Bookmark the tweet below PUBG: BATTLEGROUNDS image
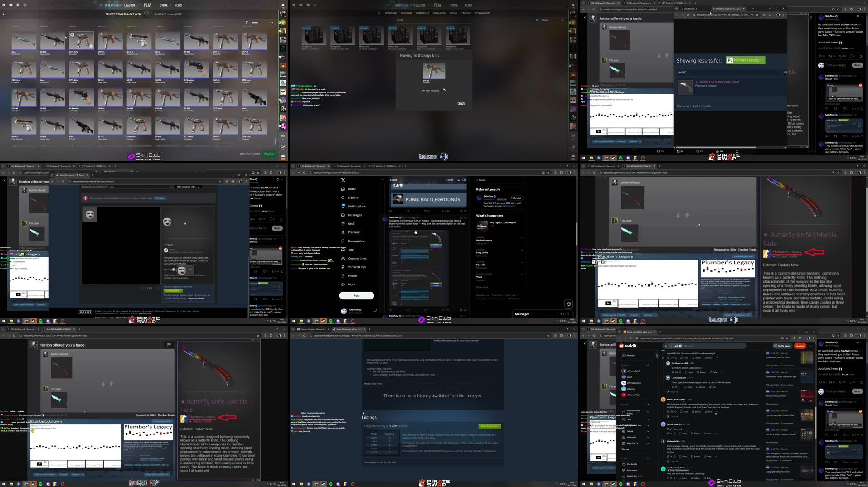 click(x=461, y=211)
